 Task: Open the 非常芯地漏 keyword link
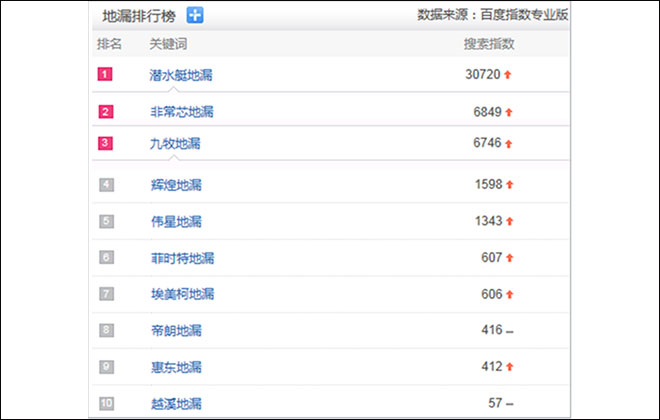click(x=182, y=112)
